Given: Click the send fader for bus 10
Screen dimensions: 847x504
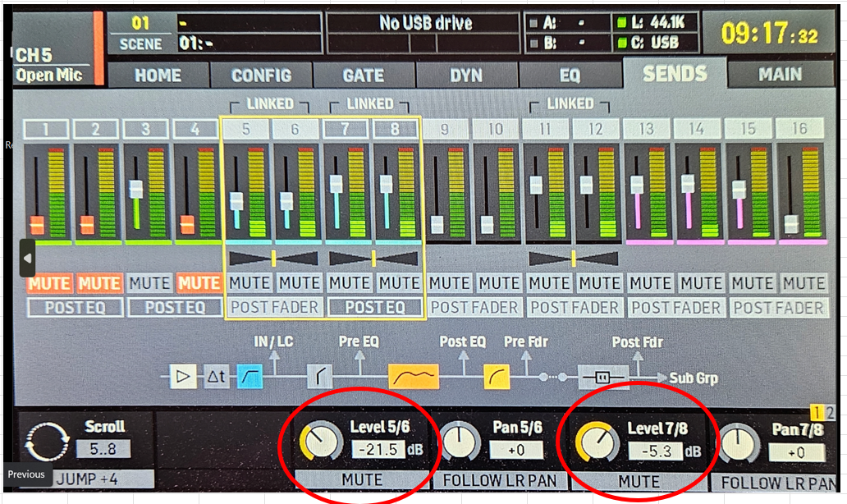Looking at the screenshot, I should tap(488, 225).
